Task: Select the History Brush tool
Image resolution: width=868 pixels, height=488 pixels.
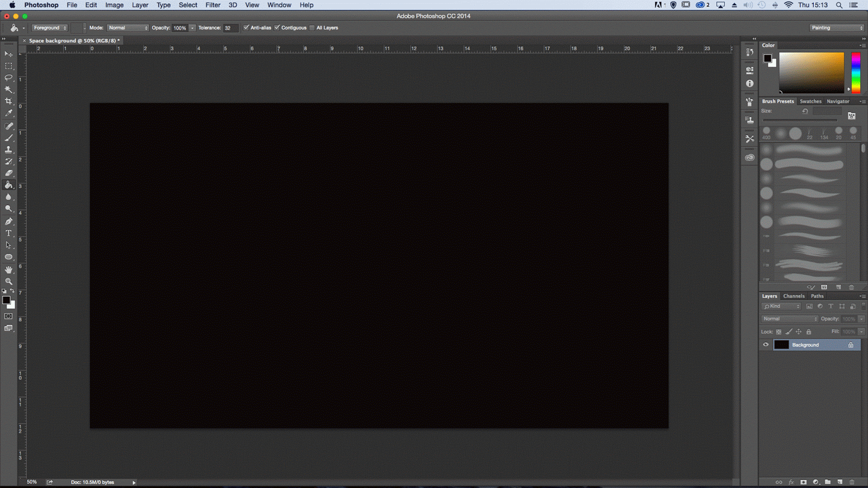Action: pyautogui.click(x=9, y=162)
